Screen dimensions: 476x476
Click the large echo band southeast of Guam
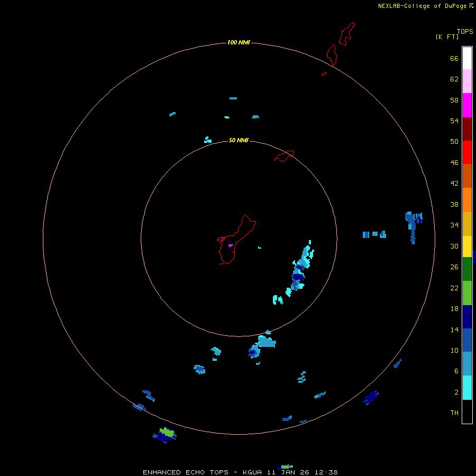pos(299,270)
